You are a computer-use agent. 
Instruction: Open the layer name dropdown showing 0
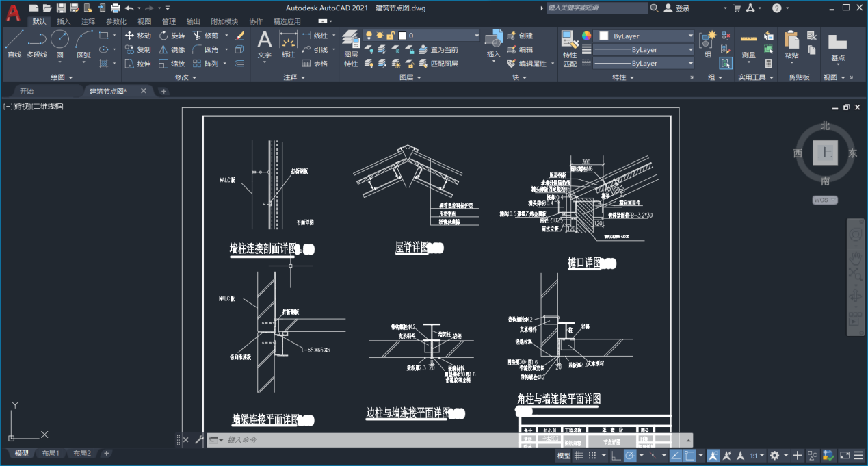(x=438, y=36)
